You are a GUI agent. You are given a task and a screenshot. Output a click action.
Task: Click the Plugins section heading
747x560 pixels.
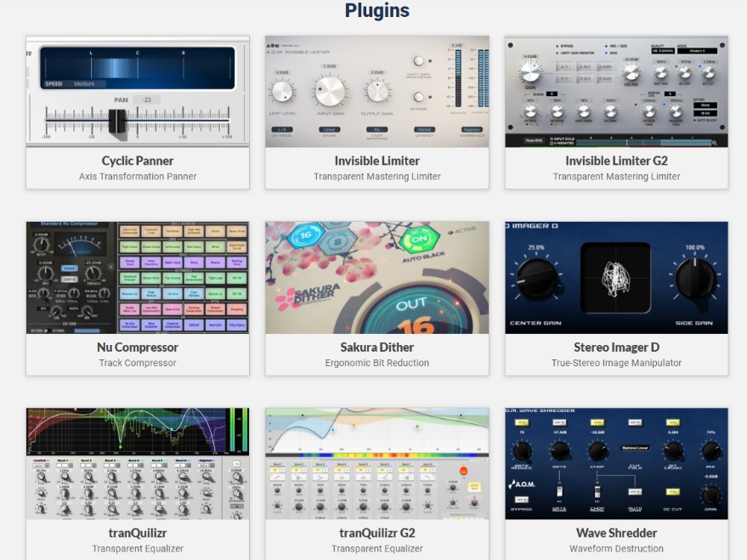coord(376,11)
